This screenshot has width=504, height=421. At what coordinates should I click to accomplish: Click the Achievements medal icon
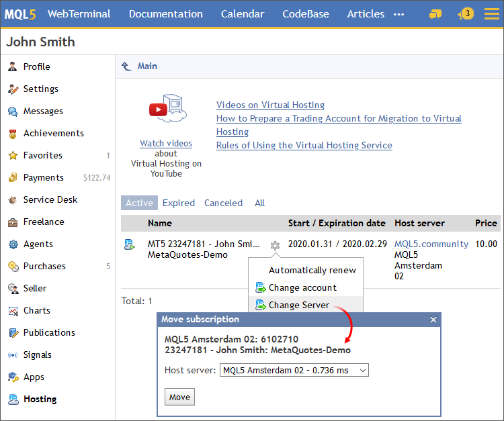coord(13,134)
